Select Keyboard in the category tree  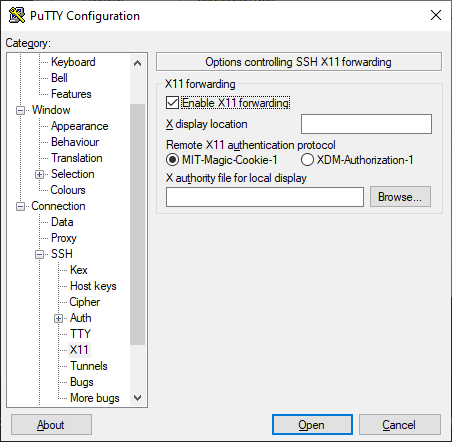point(73,62)
